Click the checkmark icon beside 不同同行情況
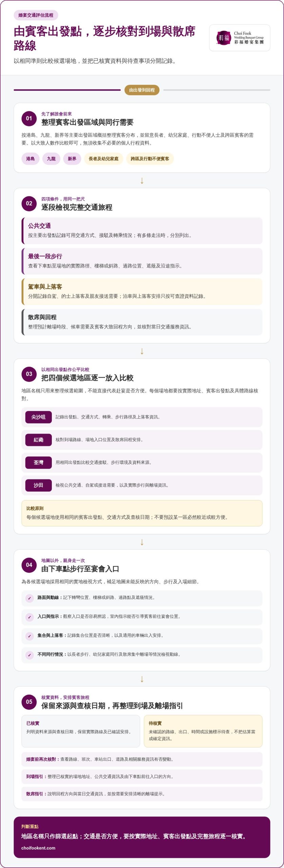The height and width of the screenshot is (868, 284). 29,655
